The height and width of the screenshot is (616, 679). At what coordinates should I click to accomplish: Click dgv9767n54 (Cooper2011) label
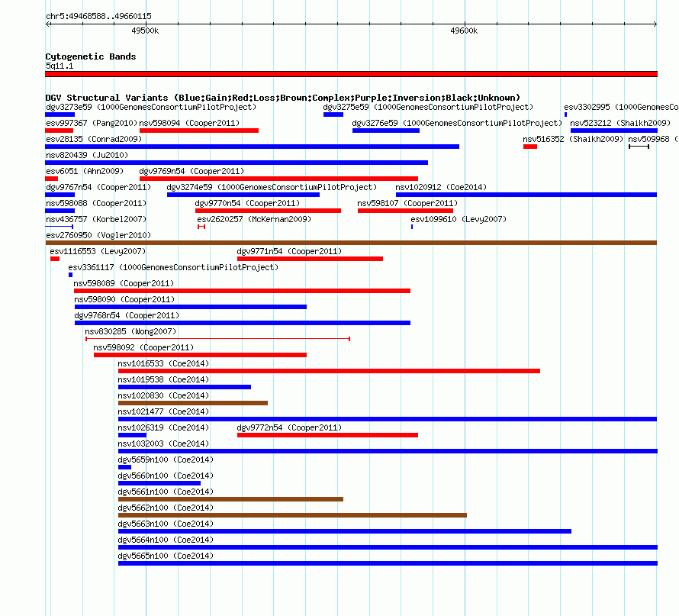point(98,187)
